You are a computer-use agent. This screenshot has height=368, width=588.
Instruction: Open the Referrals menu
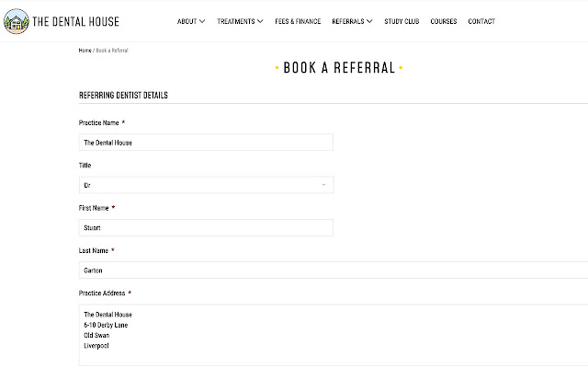[348, 21]
